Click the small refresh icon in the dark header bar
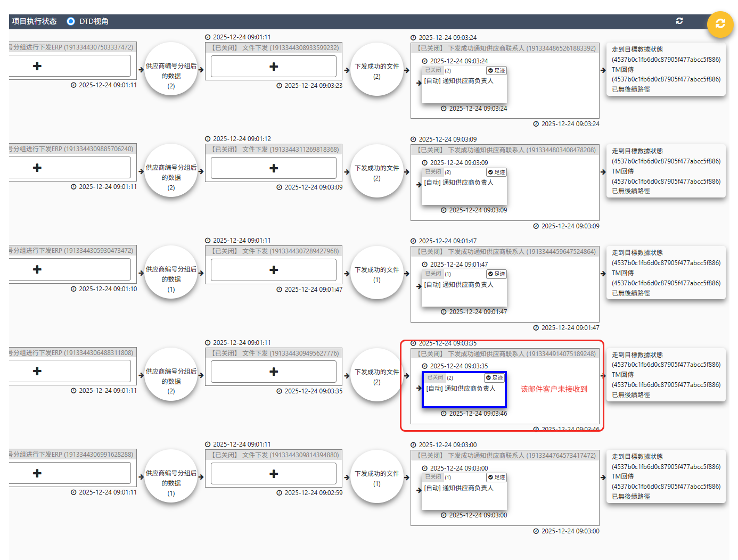This screenshot has width=738, height=560. coord(679,21)
